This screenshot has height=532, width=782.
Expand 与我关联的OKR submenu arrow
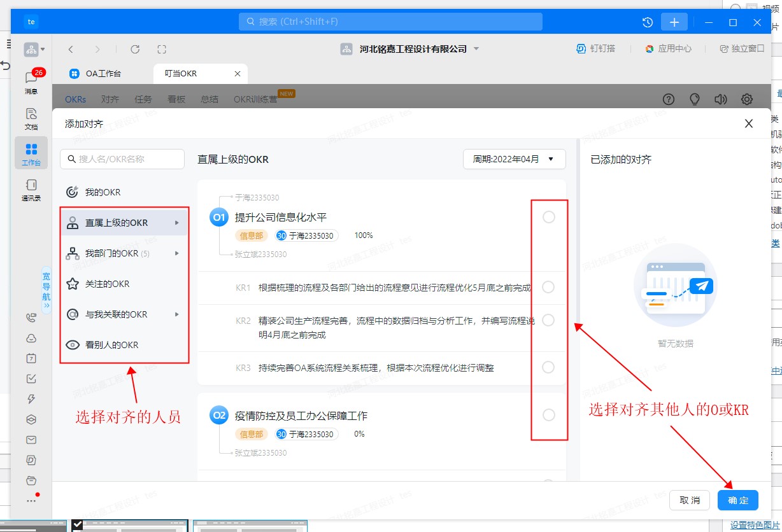pos(177,314)
